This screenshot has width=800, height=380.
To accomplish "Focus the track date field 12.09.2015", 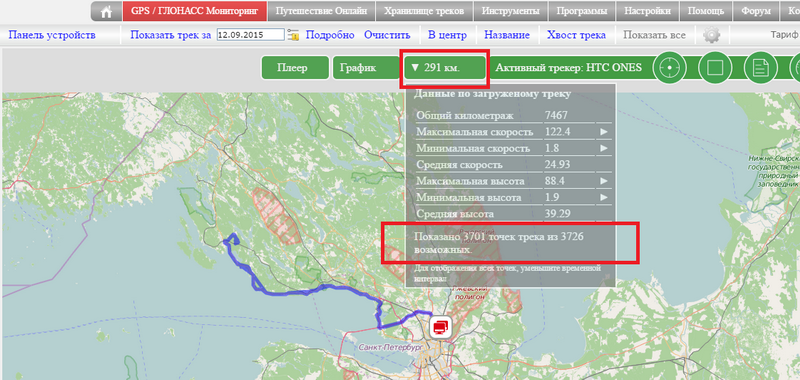I will (250, 35).
